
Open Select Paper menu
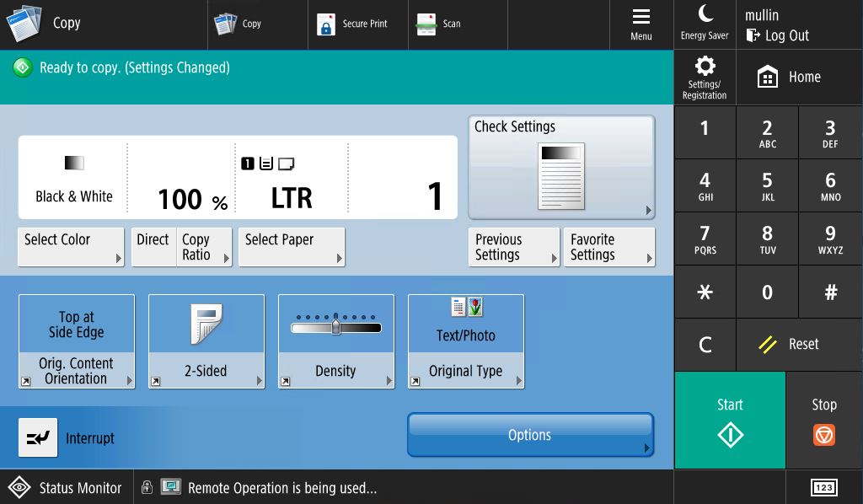[292, 247]
